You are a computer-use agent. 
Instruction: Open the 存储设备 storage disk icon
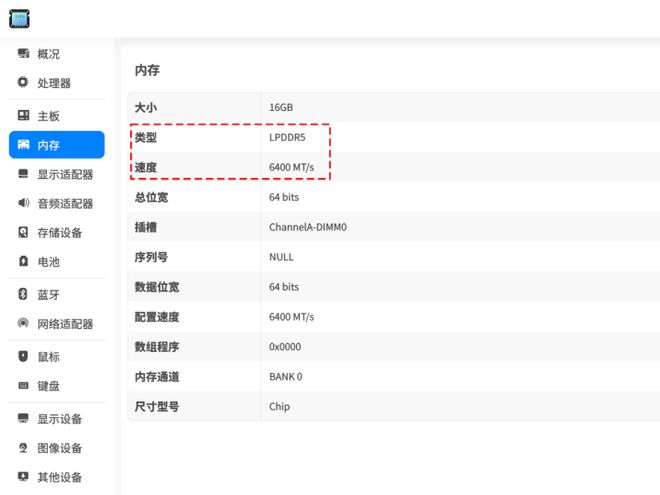[23, 232]
